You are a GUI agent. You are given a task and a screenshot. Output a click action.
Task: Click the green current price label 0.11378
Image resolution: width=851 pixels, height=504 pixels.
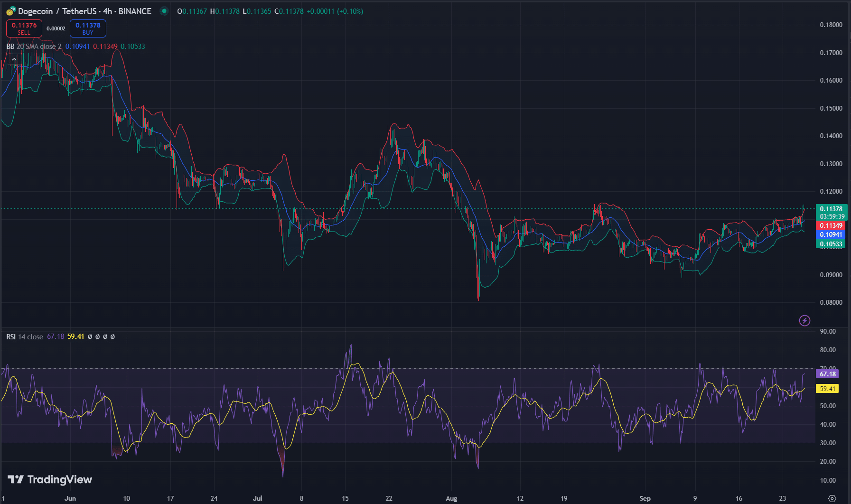point(831,209)
